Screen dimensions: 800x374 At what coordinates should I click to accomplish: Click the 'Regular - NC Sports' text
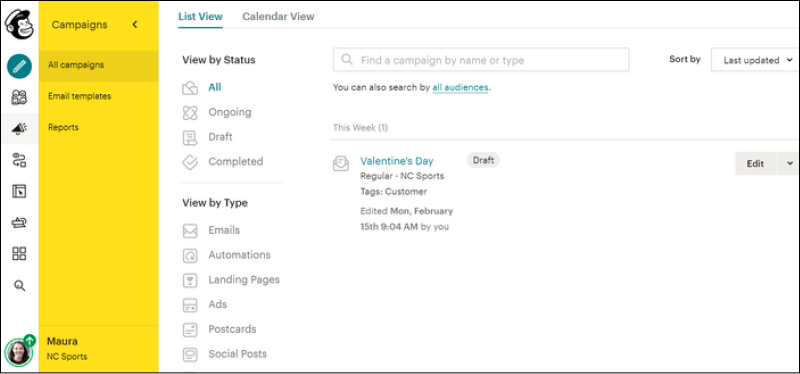point(402,176)
